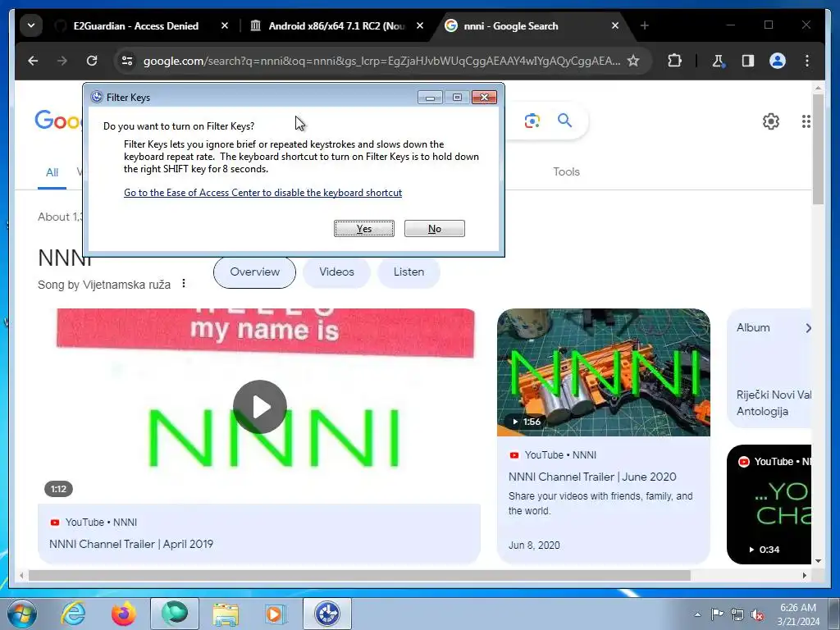The width and height of the screenshot is (840, 630).
Task: Open the tab search dropdown arrow
Action: coord(31,25)
